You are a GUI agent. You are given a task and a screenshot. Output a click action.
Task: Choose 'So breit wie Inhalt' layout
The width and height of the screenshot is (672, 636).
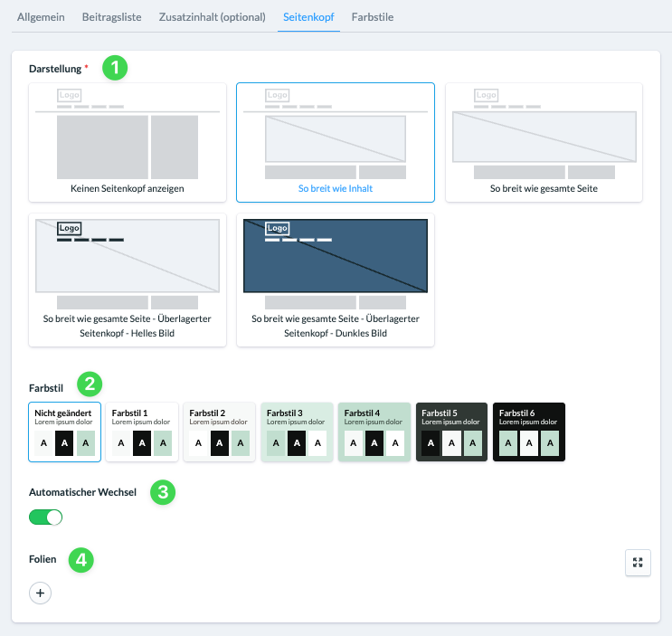tap(336, 142)
